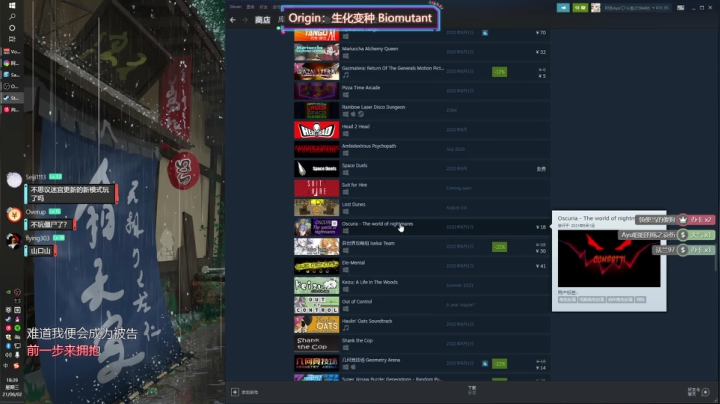This screenshot has height=404, width=720.
Task: Open Ambidextrous Psychopath listing
Action: click(422, 149)
